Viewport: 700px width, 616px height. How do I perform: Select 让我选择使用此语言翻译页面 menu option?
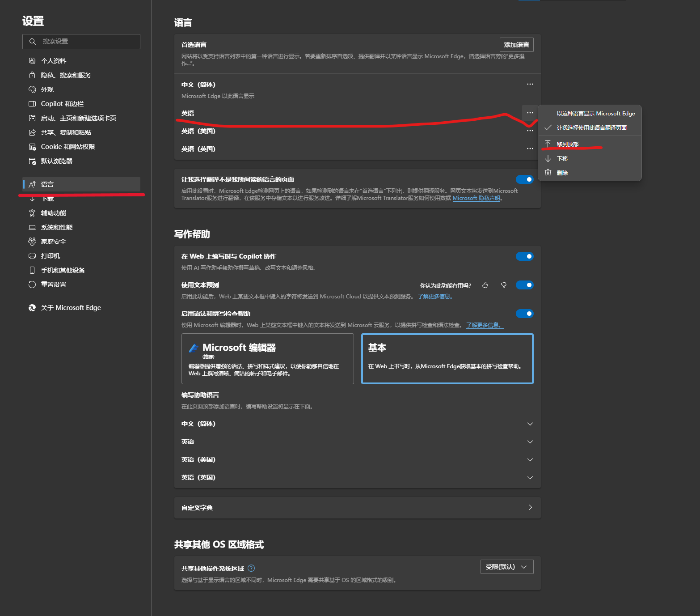[x=590, y=128]
